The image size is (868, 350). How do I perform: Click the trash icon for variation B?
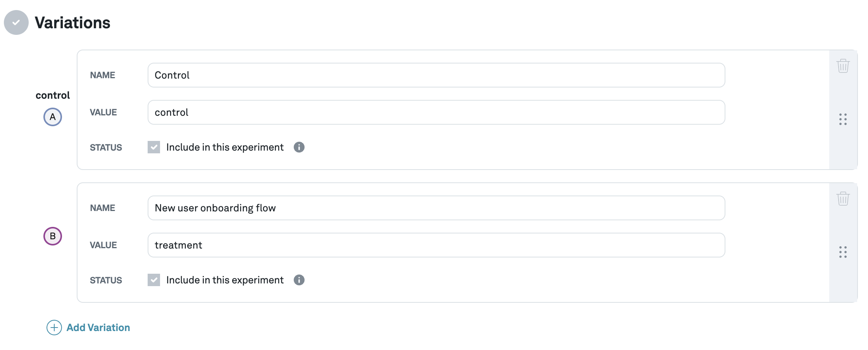pyautogui.click(x=843, y=199)
